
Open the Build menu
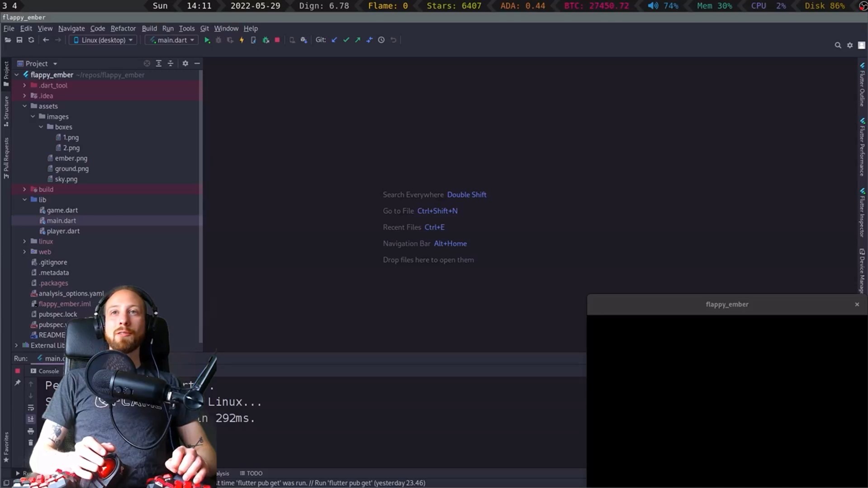point(149,28)
